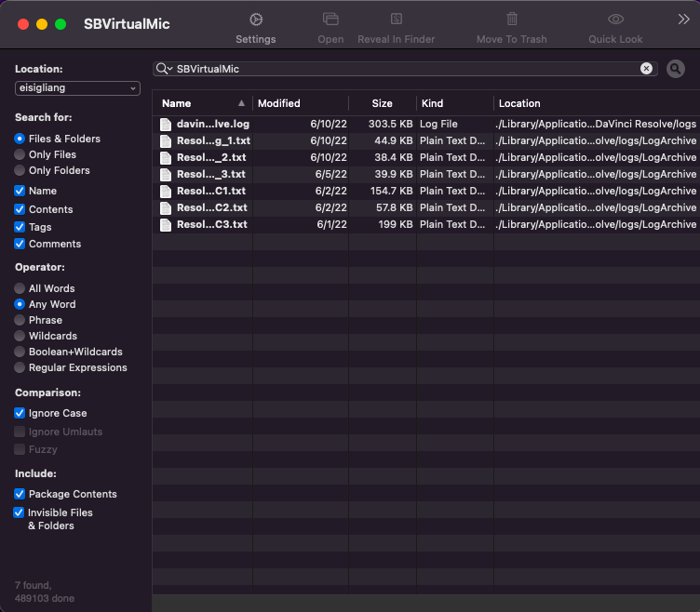Sort results by the Modified column
This screenshot has height=612, width=700.
point(279,103)
